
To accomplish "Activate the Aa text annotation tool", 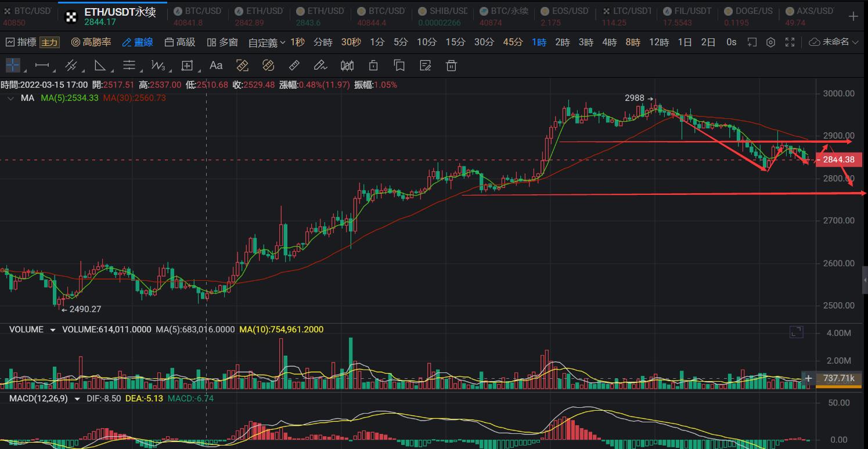I will [x=216, y=65].
